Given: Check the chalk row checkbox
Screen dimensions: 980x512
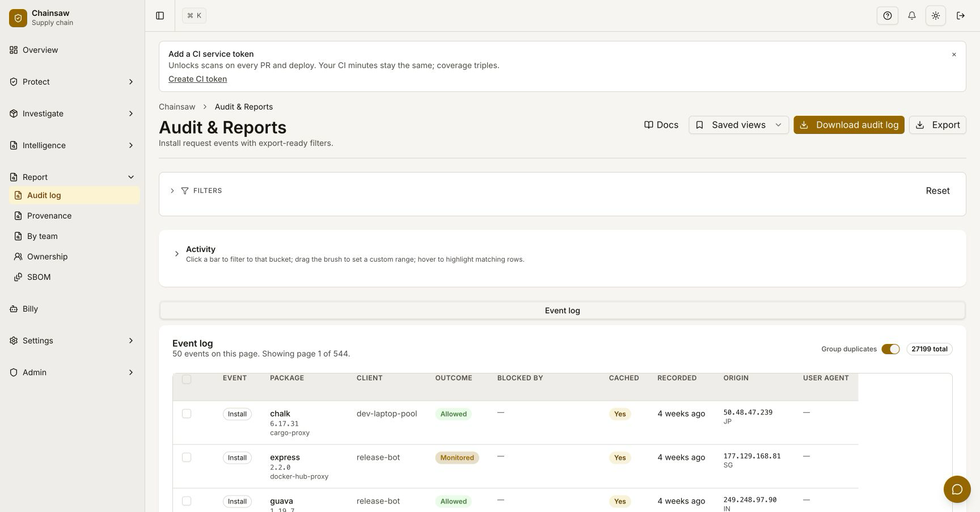Looking at the screenshot, I should coord(187,414).
